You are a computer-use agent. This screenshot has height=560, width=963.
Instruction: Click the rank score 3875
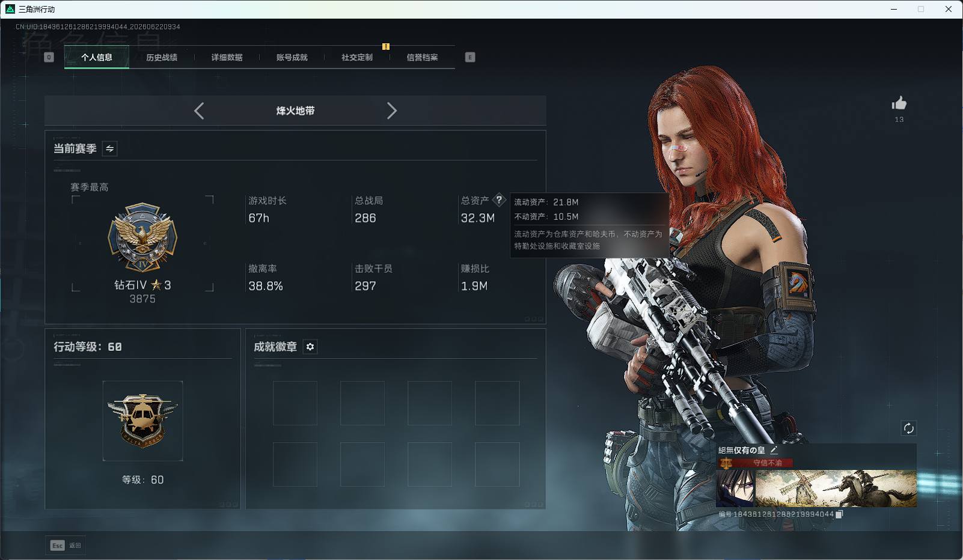pos(142,299)
